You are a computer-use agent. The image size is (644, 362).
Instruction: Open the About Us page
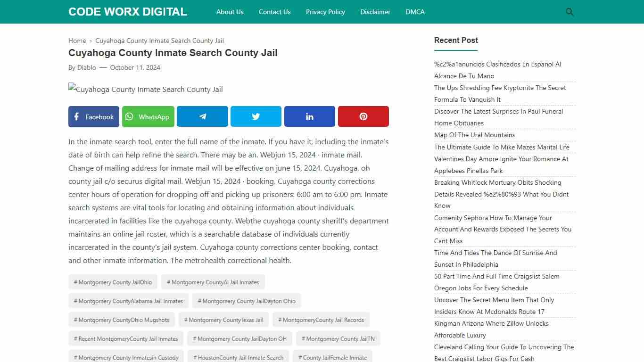point(230,12)
